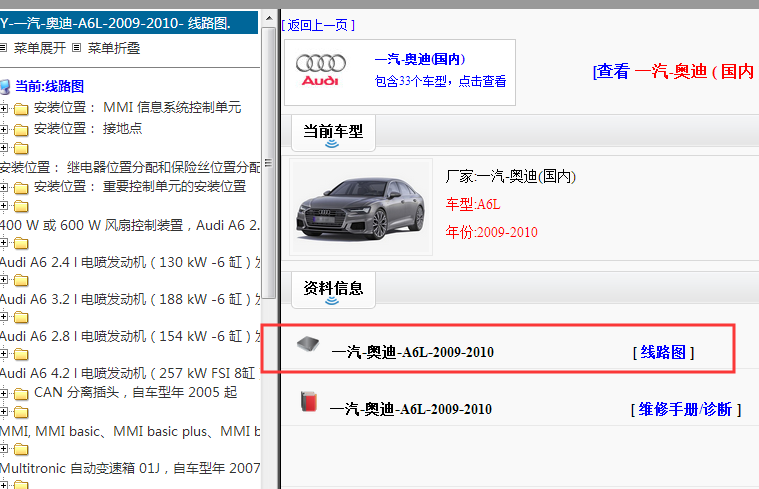This screenshot has width=759, height=489.
Task: Click the 菜单折叠 small list icon
Action: [76, 47]
